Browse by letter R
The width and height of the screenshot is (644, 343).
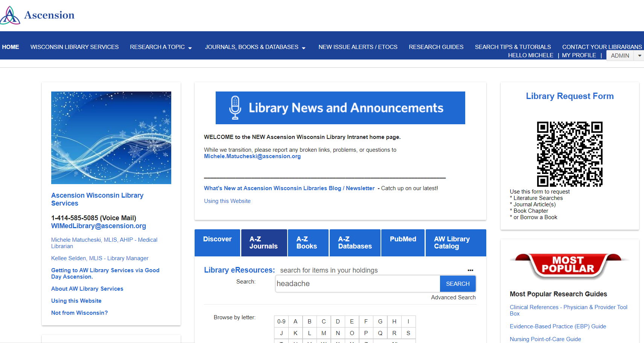tap(394, 333)
